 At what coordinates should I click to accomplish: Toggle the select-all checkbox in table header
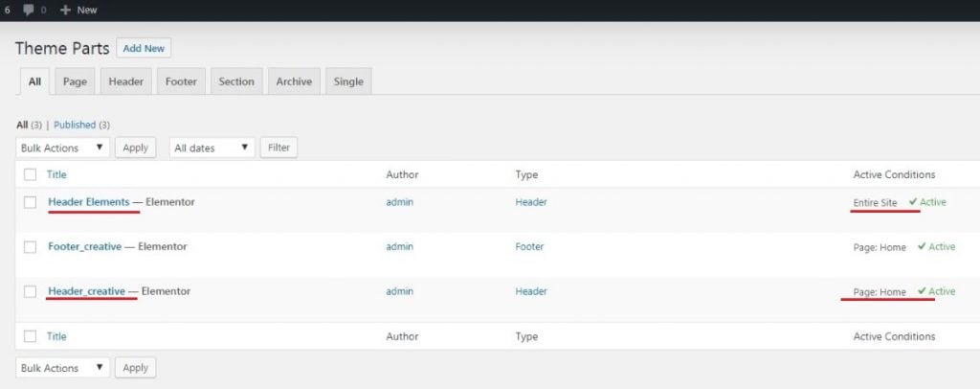31,174
